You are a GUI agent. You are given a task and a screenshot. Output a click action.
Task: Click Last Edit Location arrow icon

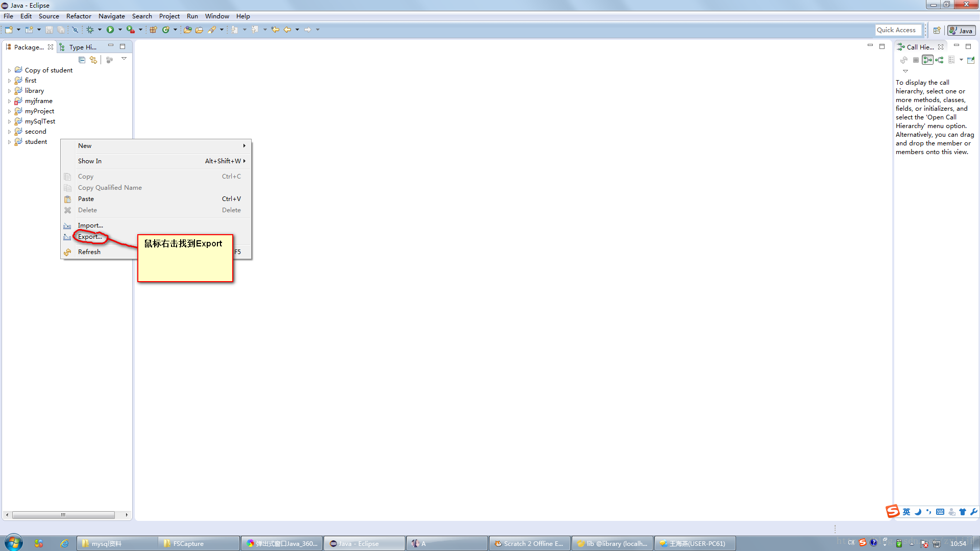[x=275, y=30]
